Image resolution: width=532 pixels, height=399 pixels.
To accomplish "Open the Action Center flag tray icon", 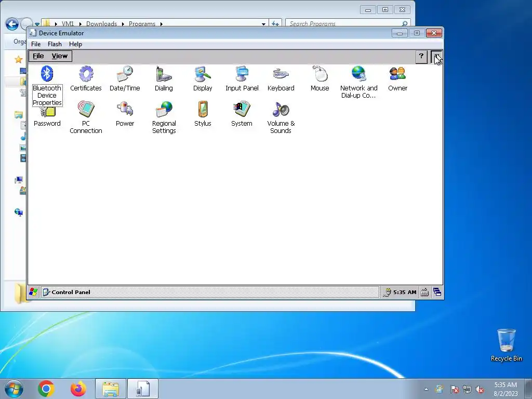I will (x=454, y=389).
